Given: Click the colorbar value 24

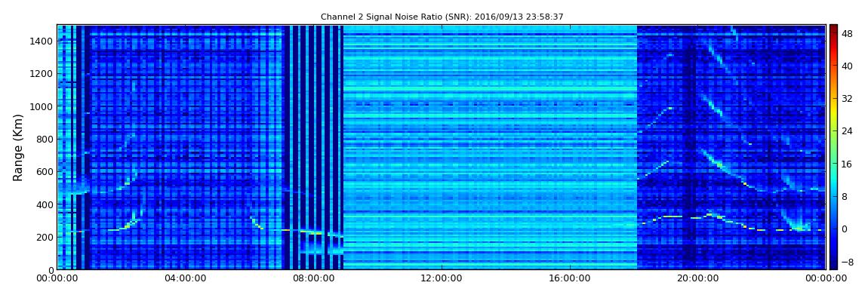Looking at the screenshot, I should coord(847,131).
